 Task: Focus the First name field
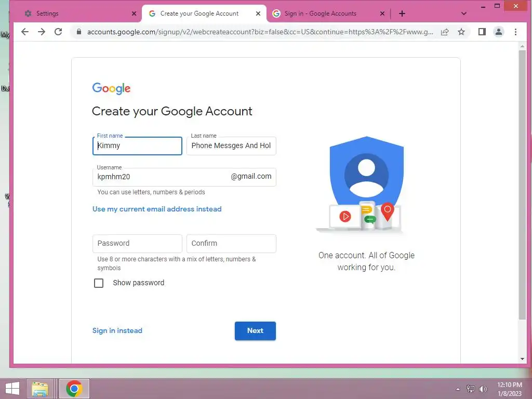(137, 146)
